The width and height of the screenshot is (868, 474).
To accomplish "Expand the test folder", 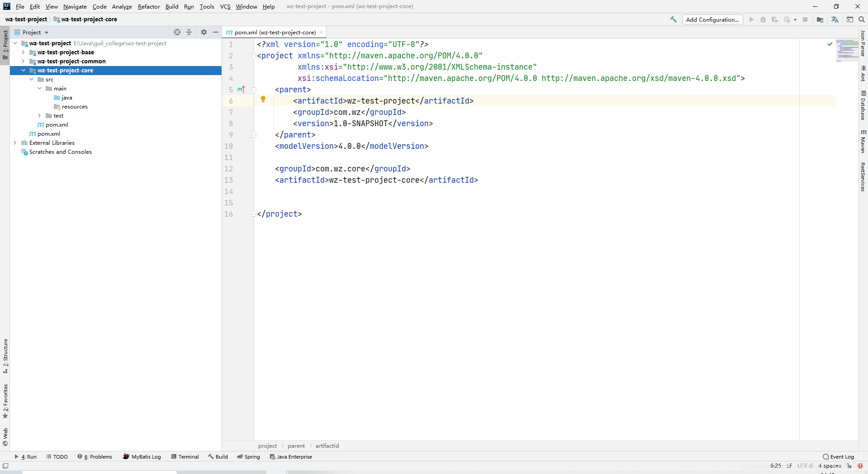I will point(39,115).
